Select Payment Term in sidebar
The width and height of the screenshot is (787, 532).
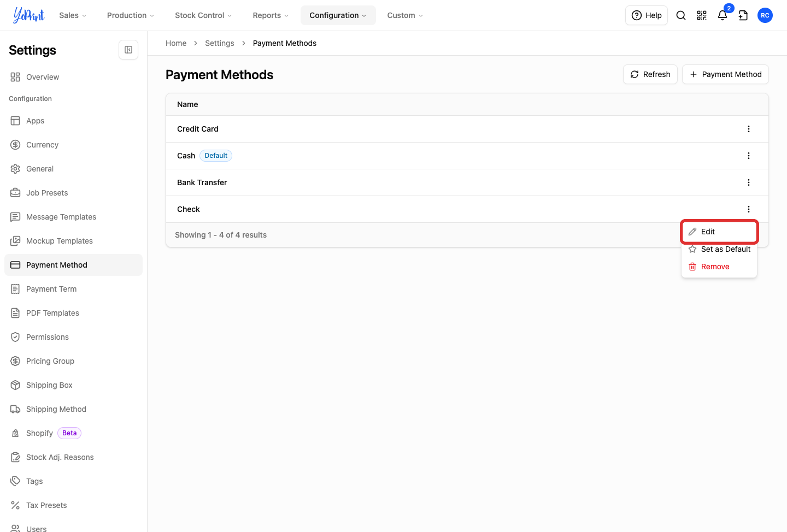(73, 289)
